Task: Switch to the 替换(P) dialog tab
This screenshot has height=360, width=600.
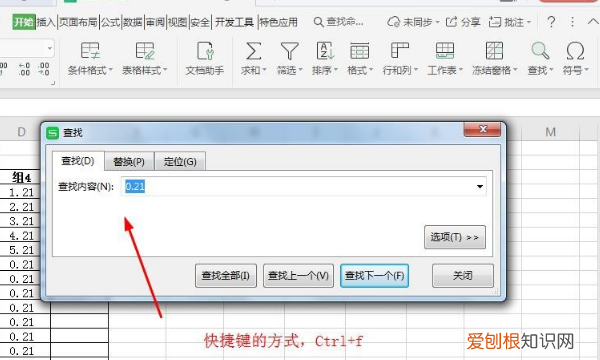Action: 129,161
